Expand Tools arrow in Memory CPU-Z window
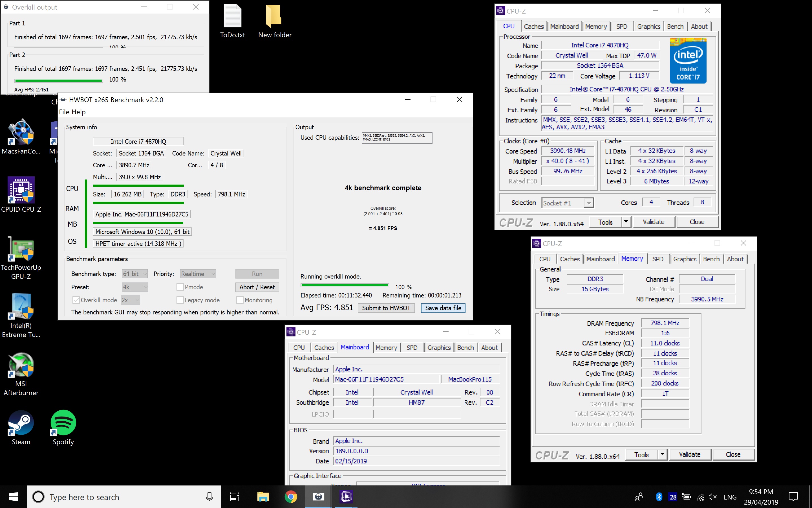Image resolution: width=812 pixels, height=508 pixels. tap(662, 454)
